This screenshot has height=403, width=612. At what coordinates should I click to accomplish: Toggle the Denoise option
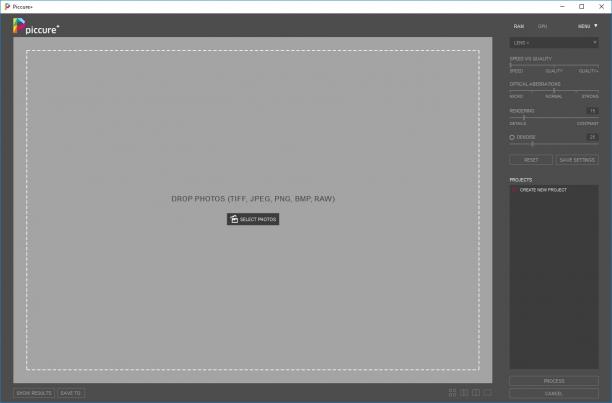512,137
